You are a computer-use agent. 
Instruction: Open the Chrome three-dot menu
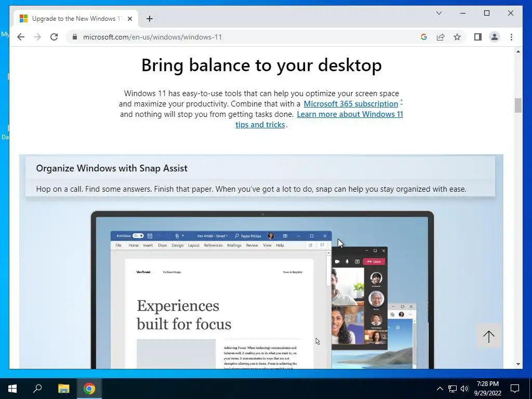511,37
